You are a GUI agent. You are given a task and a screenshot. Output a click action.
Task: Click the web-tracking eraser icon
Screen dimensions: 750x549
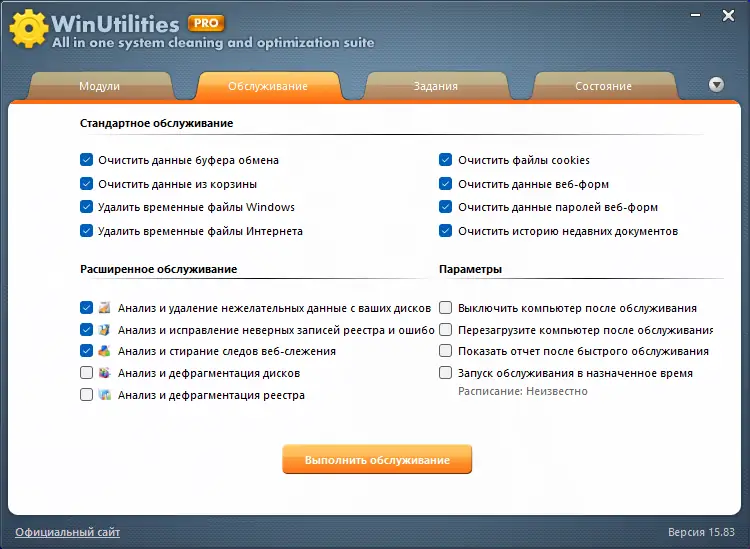(x=104, y=351)
